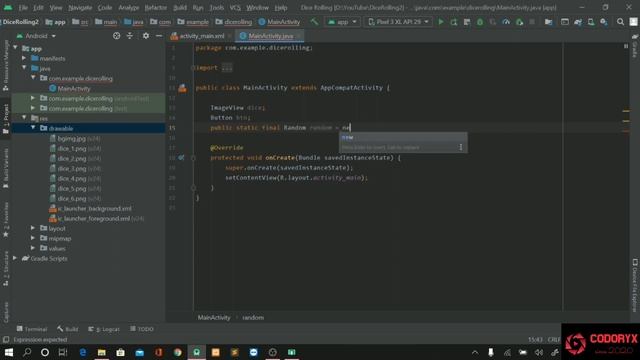Screen dimensions: 640x360
Task: Open Task View on the taskbar
Action: pos(62,352)
